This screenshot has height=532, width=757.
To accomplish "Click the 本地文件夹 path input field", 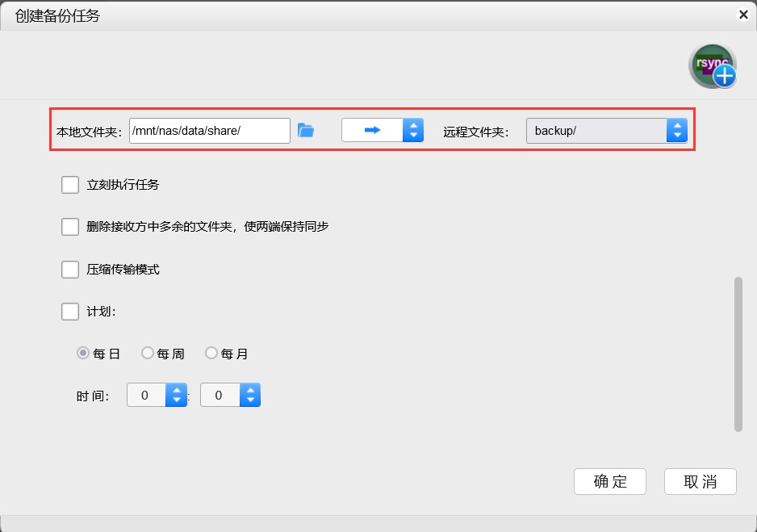I will [x=208, y=130].
